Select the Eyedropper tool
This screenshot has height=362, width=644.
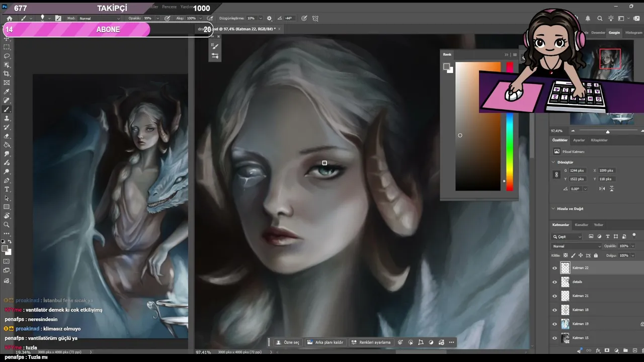click(x=7, y=92)
